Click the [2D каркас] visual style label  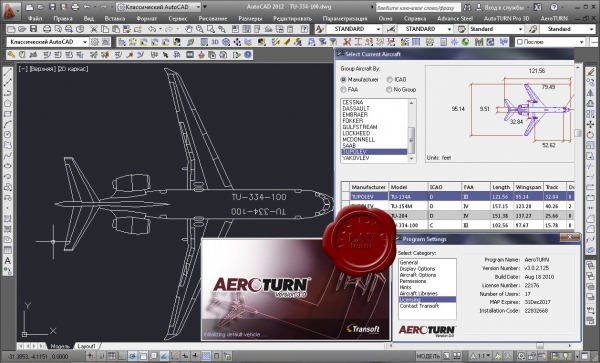tap(73, 69)
